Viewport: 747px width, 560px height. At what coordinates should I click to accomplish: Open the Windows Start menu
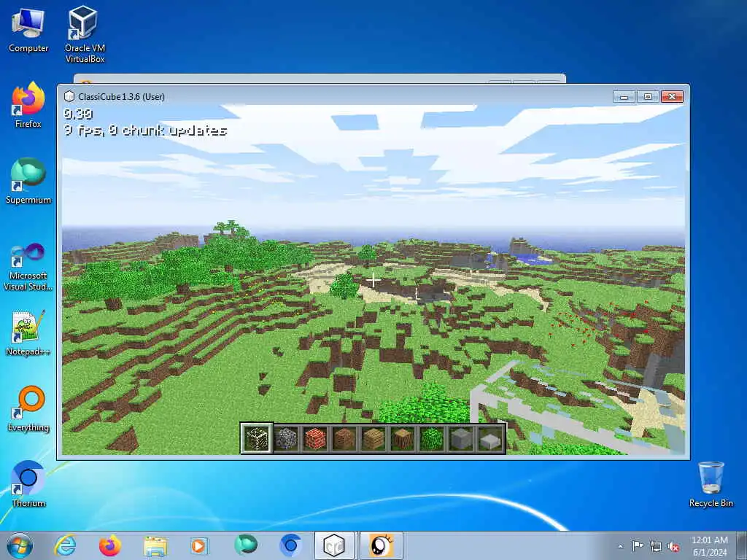20,545
